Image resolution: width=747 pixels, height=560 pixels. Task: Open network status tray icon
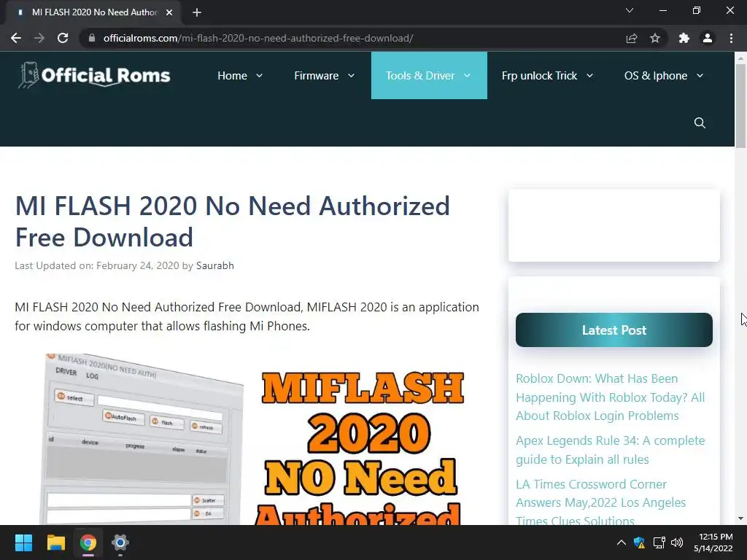pos(659,542)
